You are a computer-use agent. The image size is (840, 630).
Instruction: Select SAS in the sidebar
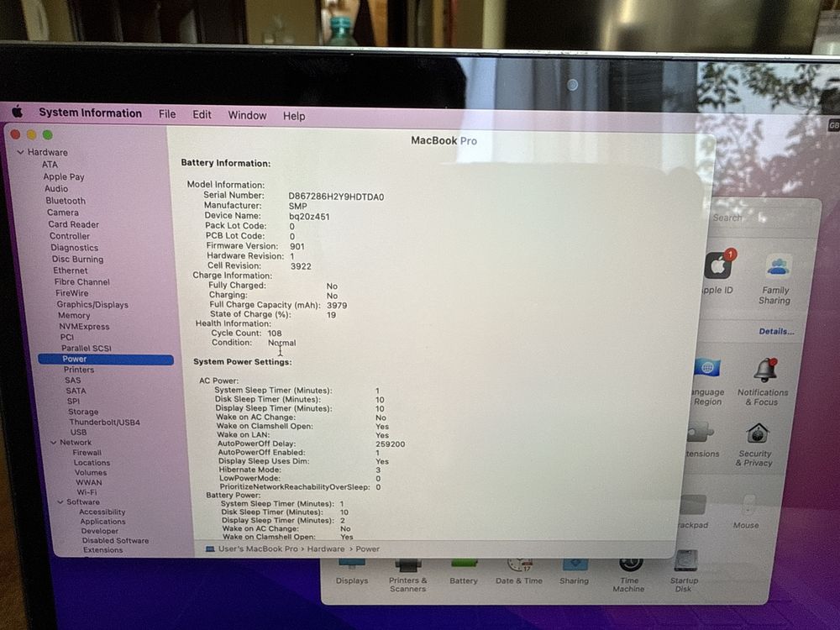pyautogui.click(x=72, y=380)
